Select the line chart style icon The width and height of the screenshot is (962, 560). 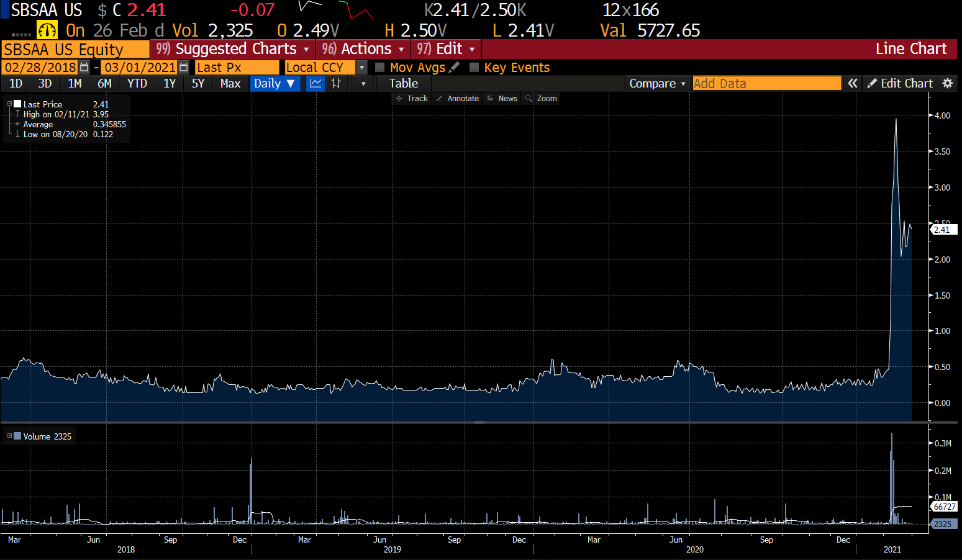coord(315,83)
